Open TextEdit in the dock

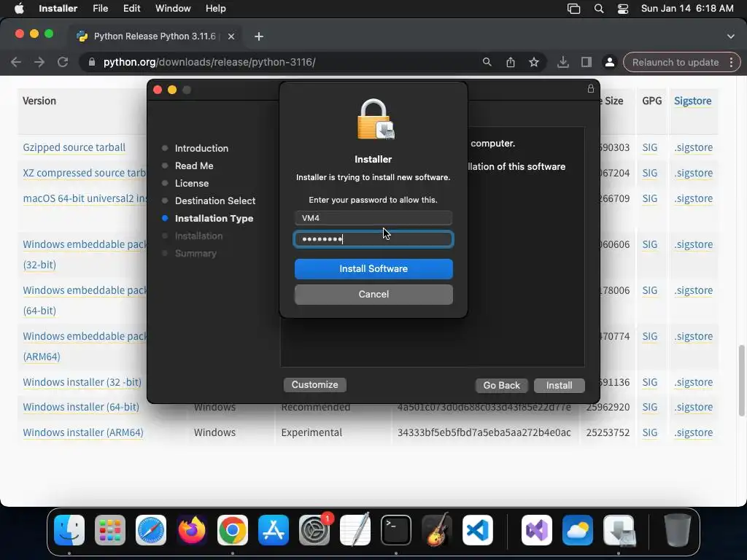[x=355, y=530]
